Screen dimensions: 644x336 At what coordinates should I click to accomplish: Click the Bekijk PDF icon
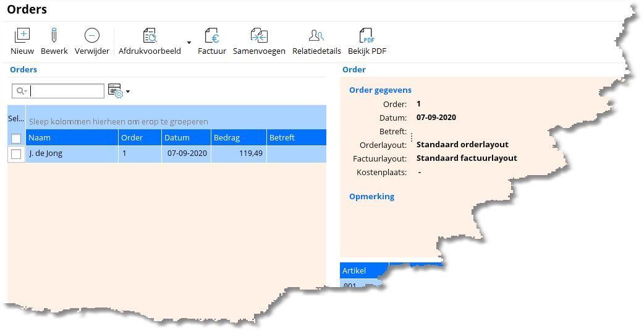pos(366,36)
